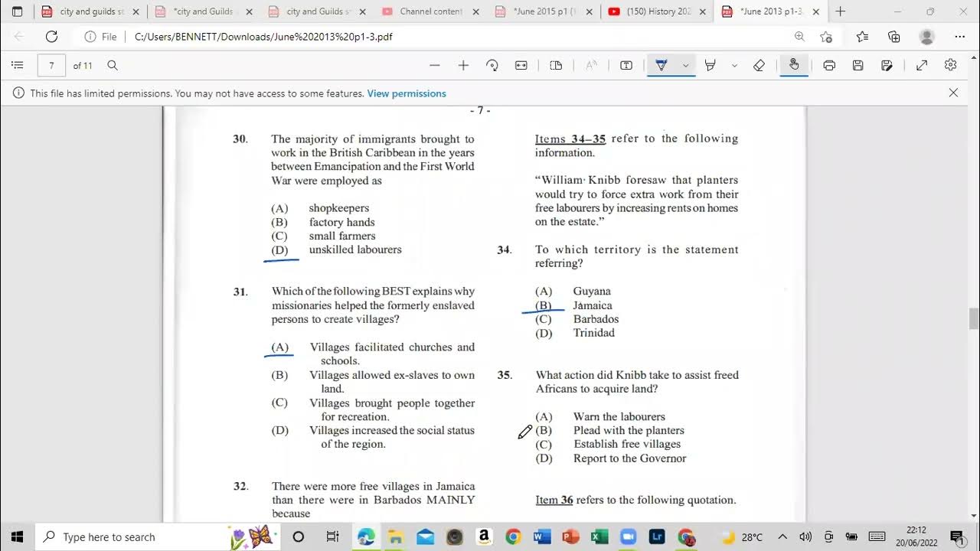980x551 pixels.
Task: Click the 'Report to the Governor' option
Action: (x=630, y=458)
